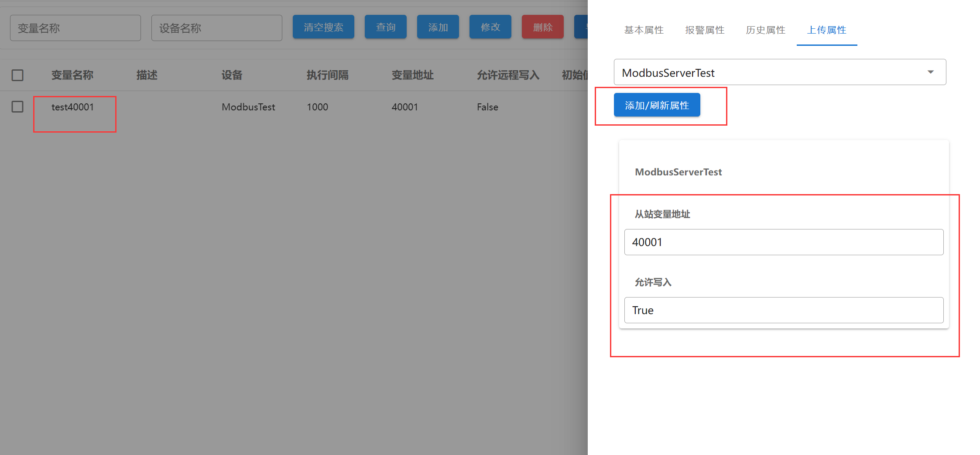
Task: Switch to the 基本属性 tab
Action: point(644,30)
